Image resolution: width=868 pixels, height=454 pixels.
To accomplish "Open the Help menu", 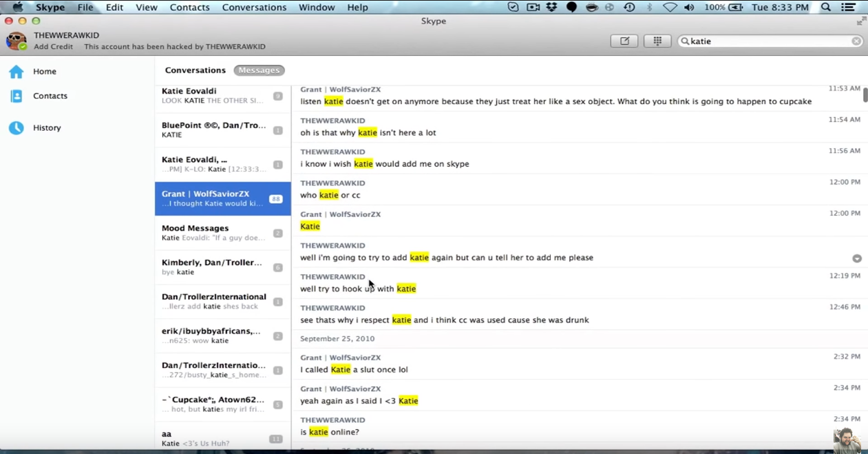I will [x=357, y=7].
